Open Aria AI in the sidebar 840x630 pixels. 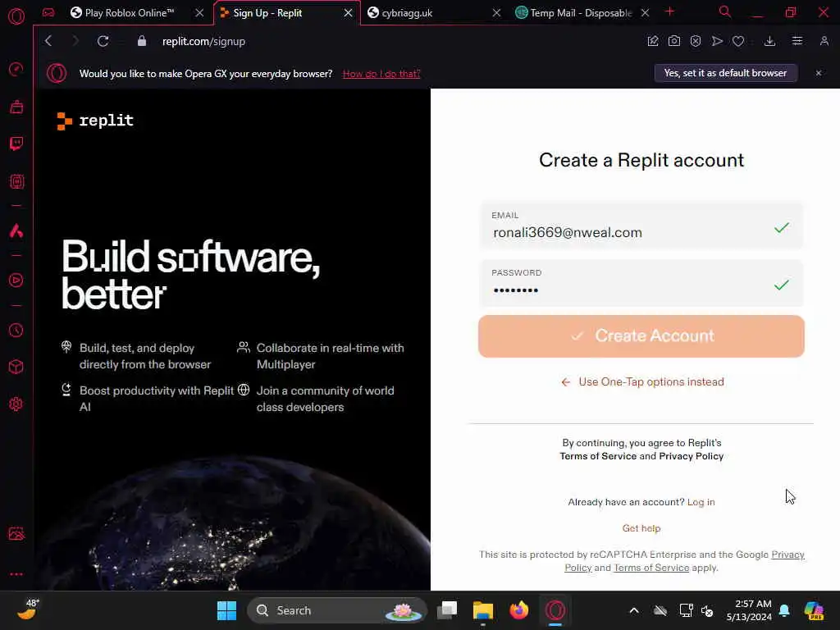[16, 231]
